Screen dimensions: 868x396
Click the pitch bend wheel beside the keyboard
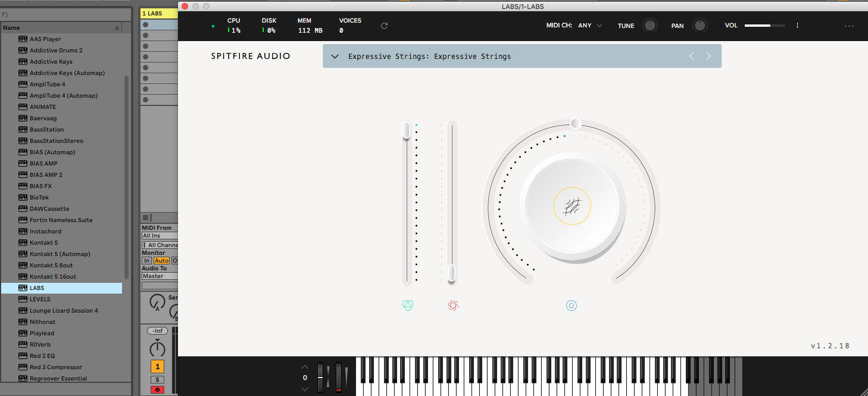[320, 377]
